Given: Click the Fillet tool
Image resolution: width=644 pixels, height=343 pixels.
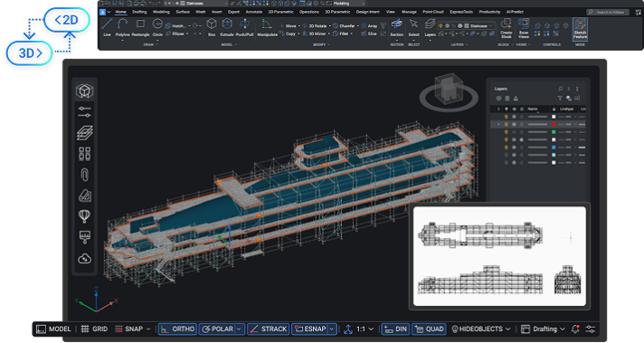Looking at the screenshot, I should pyautogui.click(x=341, y=33).
